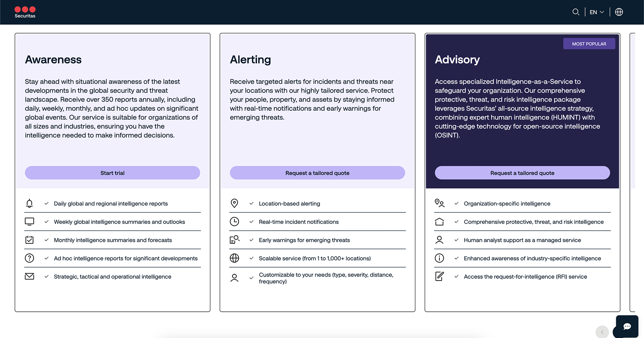Click the edit pencil icon for RFI service

tap(439, 277)
